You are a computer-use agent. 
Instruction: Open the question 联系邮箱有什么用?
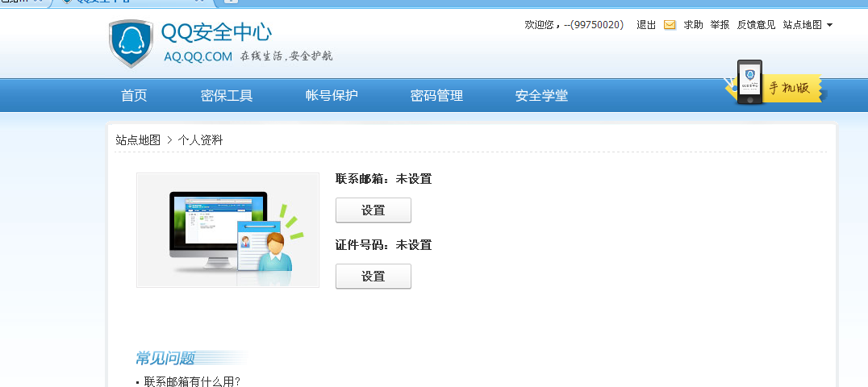[x=192, y=381]
